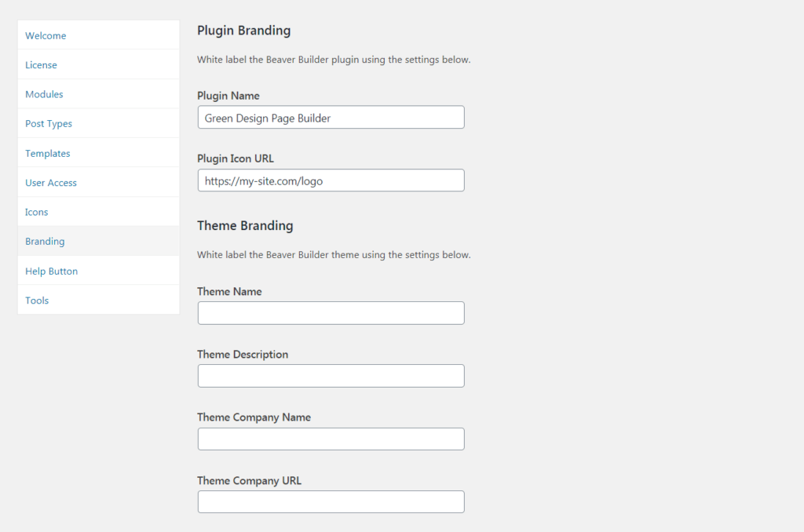
Task: Select the Theme Company URL input
Action: pyautogui.click(x=331, y=501)
